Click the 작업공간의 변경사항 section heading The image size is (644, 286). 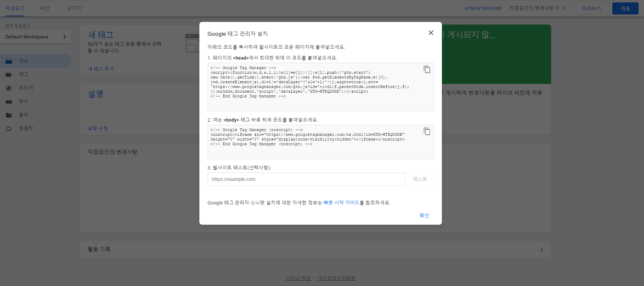[x=112, y=152]
